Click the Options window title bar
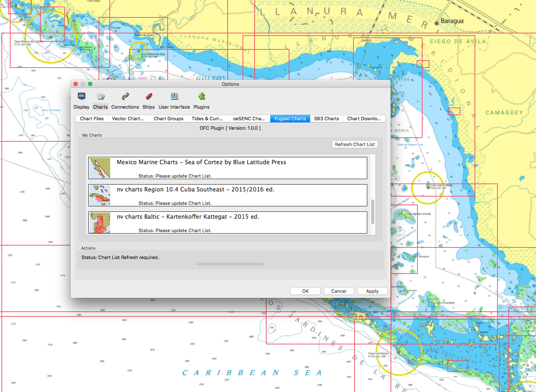The image size is (536, 392). pyautogui.click(x=231, y=84)
